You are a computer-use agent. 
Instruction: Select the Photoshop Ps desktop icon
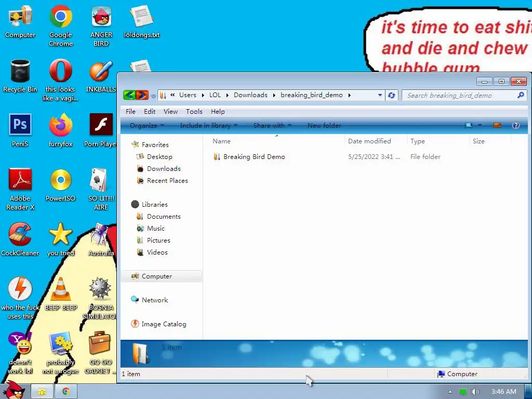click(20, 130)
